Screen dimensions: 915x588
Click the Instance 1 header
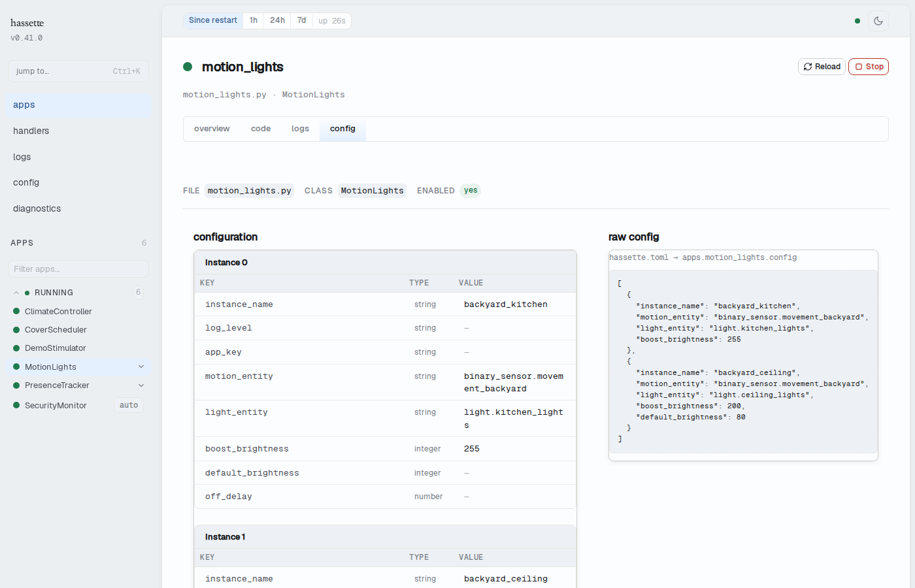tap(385, 537)
